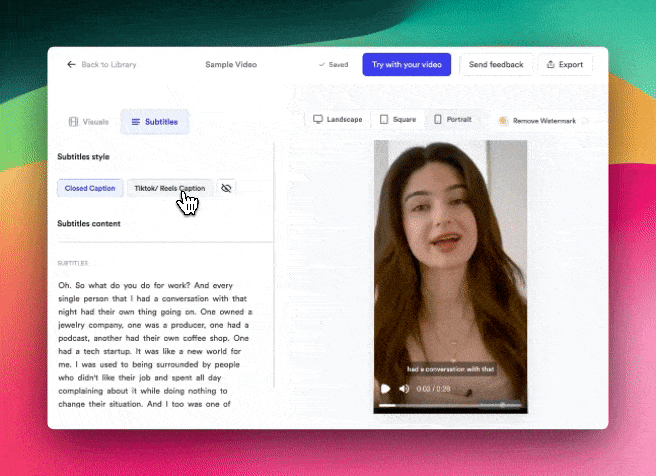
Task: Go back using the Back to Library arrow
Action: (x=71, y=64)
